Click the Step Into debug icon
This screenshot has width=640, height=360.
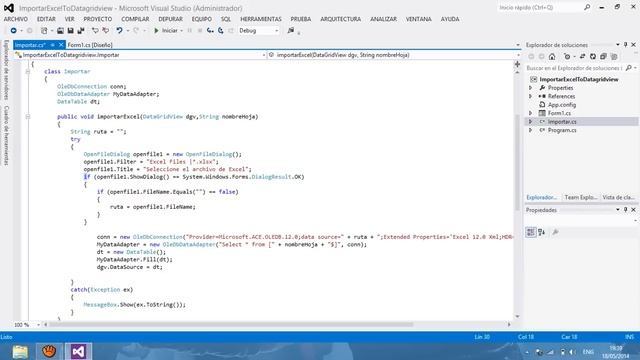(x=210, y=31)
